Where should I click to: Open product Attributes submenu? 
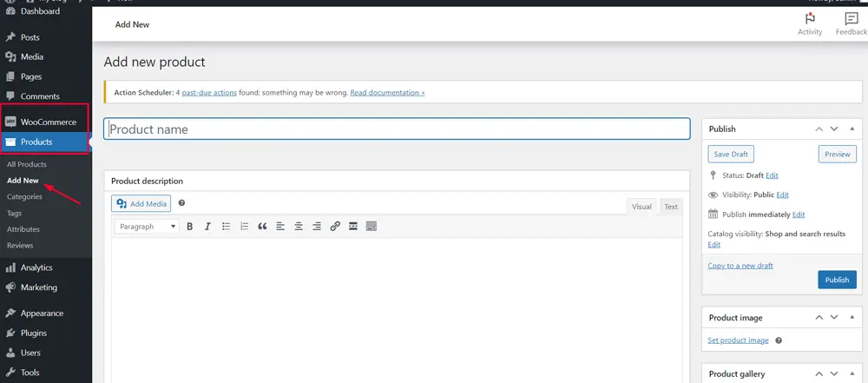[23, 229]
